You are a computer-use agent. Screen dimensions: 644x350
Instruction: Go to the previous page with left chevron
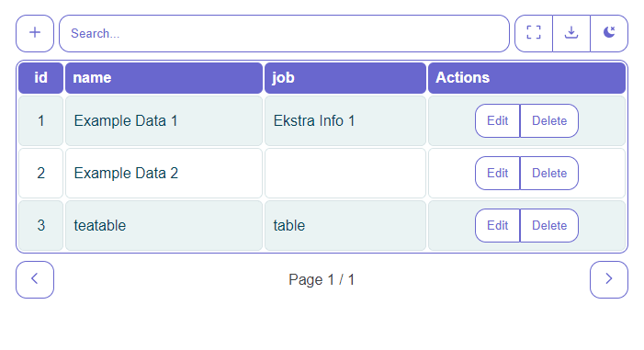coord(35,279)
